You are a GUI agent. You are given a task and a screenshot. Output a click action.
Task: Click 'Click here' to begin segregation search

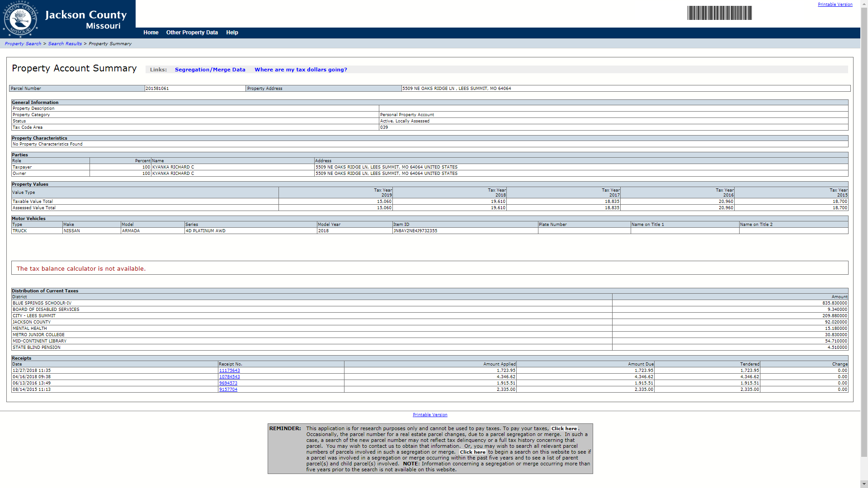click(x=472, y=452)
